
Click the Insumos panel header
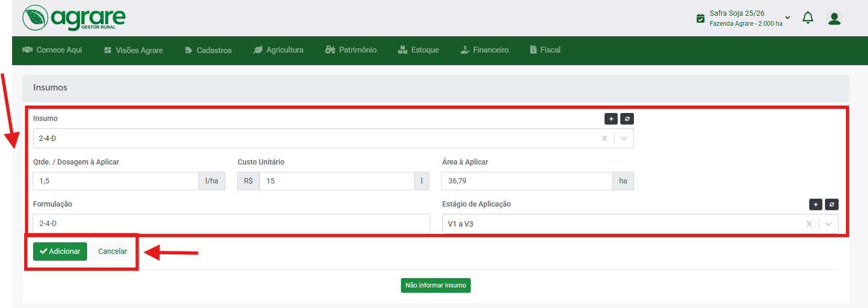pos(436,88)
